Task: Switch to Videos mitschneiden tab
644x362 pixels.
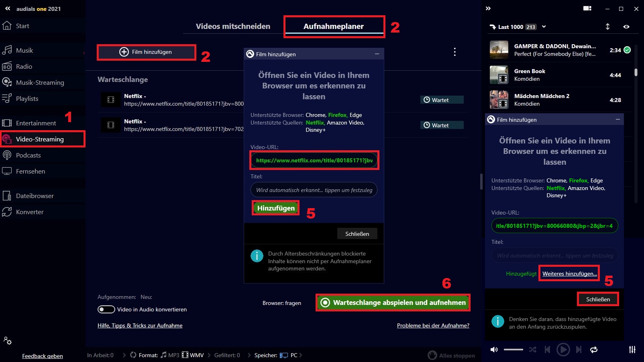Action: (233, 26)
